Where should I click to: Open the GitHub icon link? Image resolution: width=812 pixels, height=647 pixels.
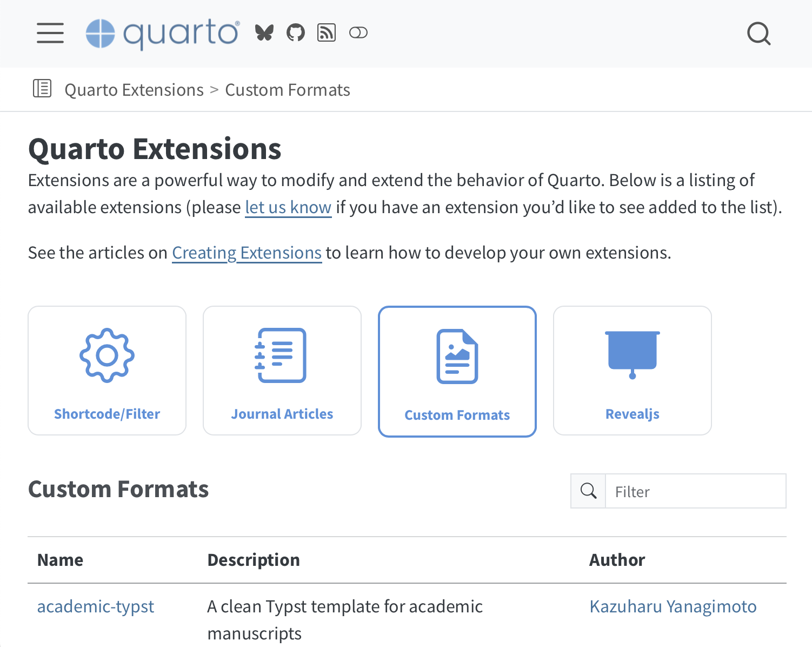296,33
